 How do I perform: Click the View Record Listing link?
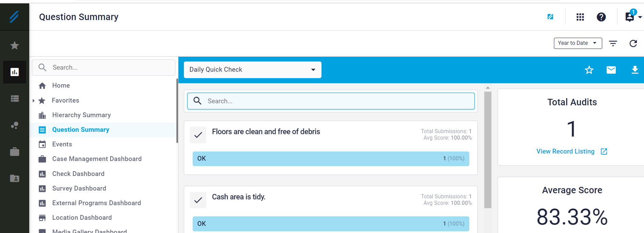[565, 151]
